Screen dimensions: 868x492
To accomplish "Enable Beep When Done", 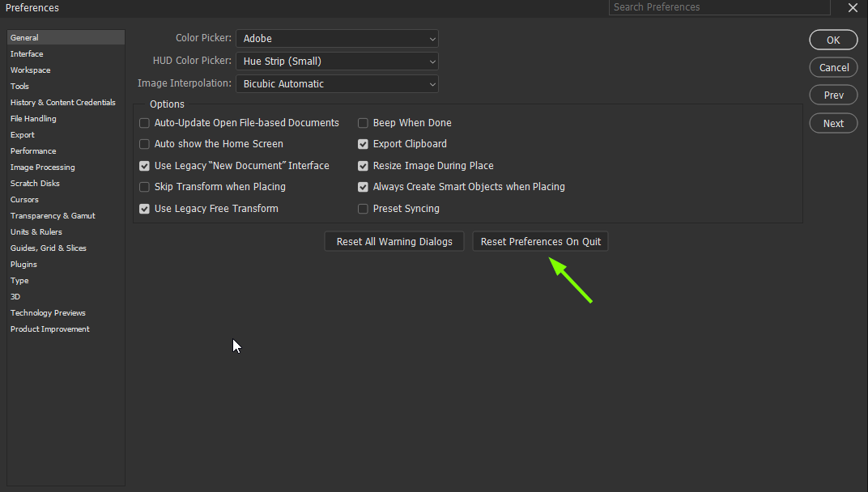I will (363, 122).
